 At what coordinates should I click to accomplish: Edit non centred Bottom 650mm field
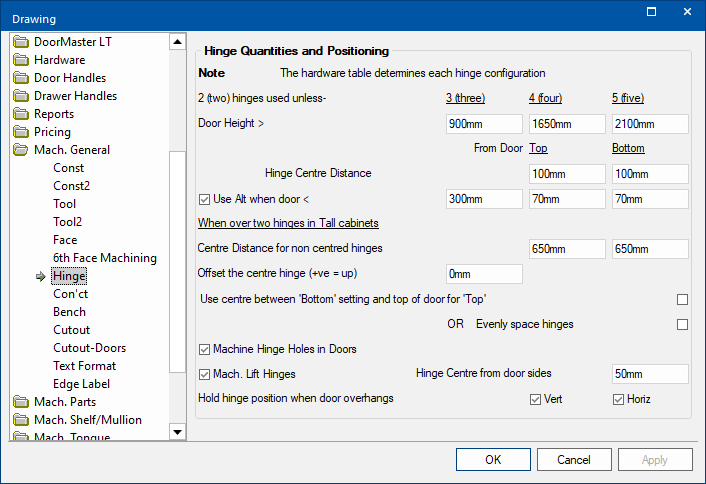click(x=650, y=249)
